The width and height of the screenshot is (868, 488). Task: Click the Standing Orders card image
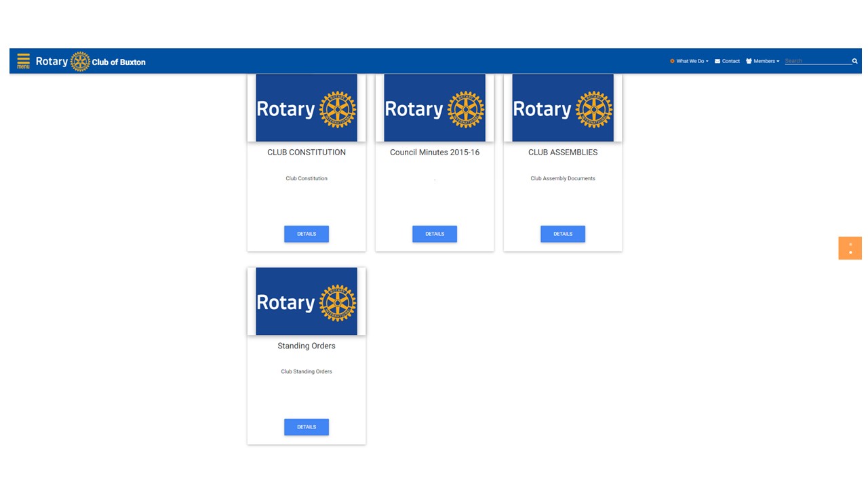pos(307,301)
